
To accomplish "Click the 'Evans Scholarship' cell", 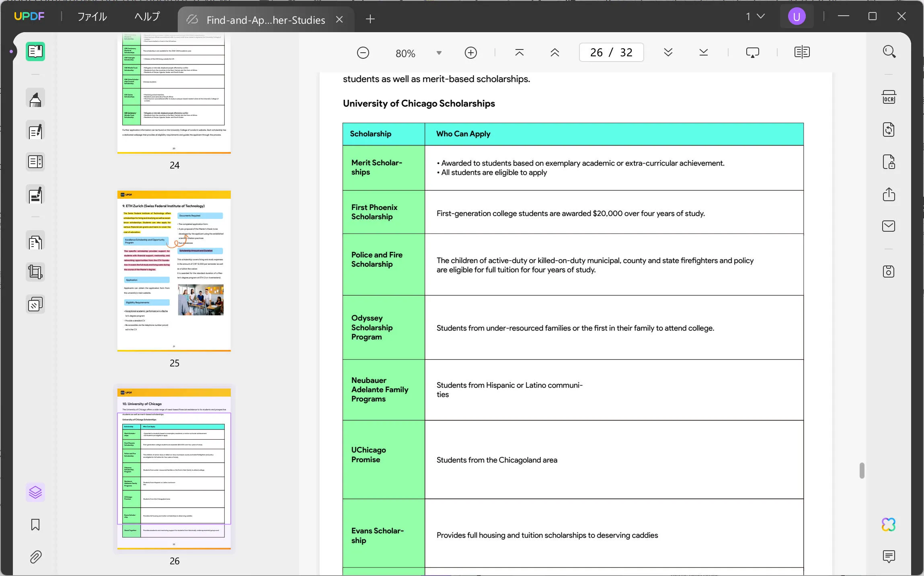I will pos(384,533).
